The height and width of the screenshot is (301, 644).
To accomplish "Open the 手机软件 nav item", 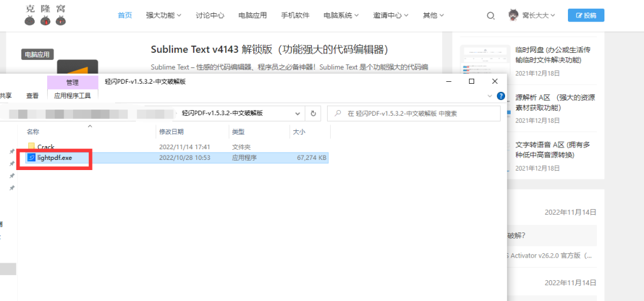I will [296, 16].
